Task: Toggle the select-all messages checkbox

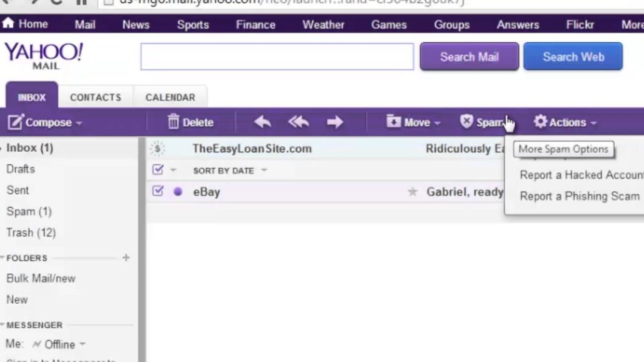Action: point(158,170)
